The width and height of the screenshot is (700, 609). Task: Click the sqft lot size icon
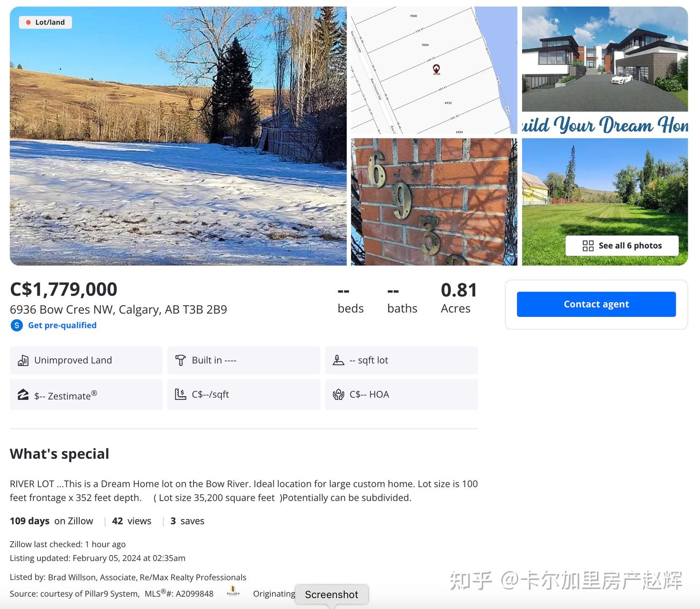pos(338,360)
